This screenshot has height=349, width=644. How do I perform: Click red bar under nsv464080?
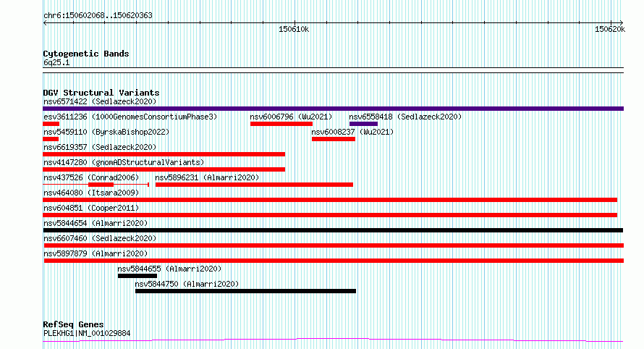coord(330,200)
